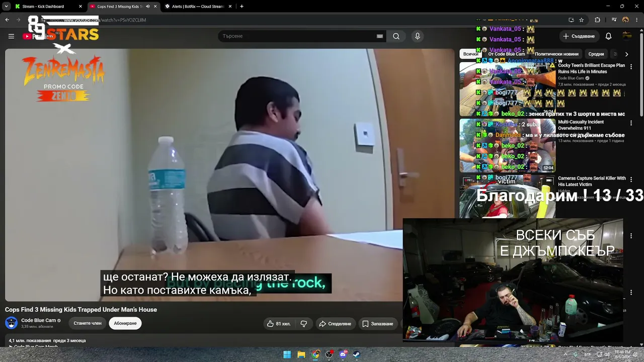Open the YouTube account avatar menu

627,36
